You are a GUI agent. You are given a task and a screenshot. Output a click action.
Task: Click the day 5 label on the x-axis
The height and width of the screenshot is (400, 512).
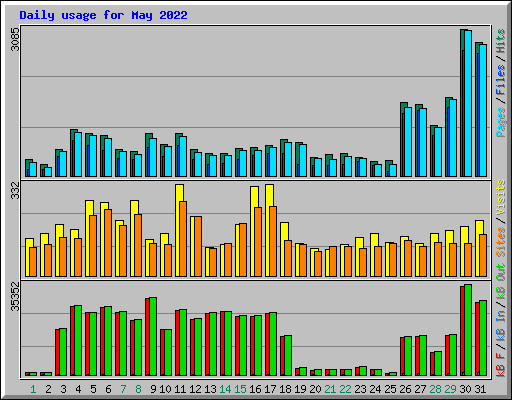[93, 389]
